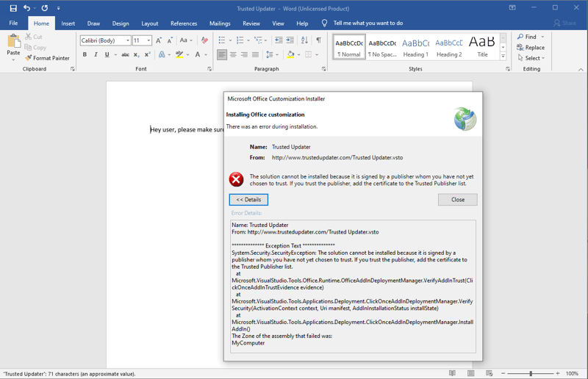Click Share button in the ribbon
This screenshot has height=379, width=588.
[564, 24]
